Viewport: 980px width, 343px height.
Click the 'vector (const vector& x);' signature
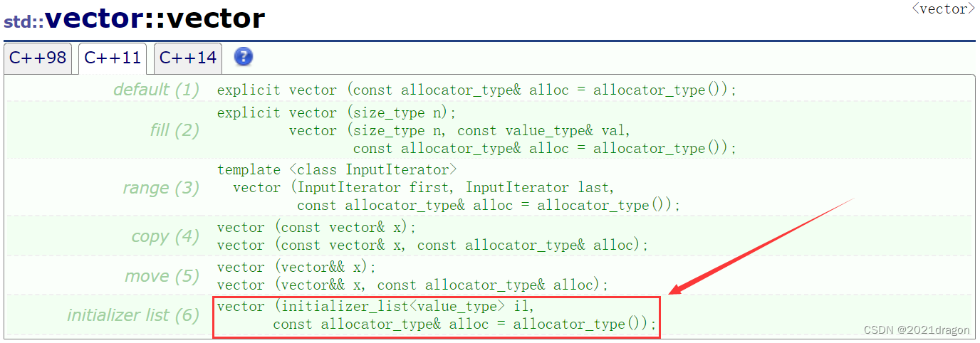click(x=316, y=228)
